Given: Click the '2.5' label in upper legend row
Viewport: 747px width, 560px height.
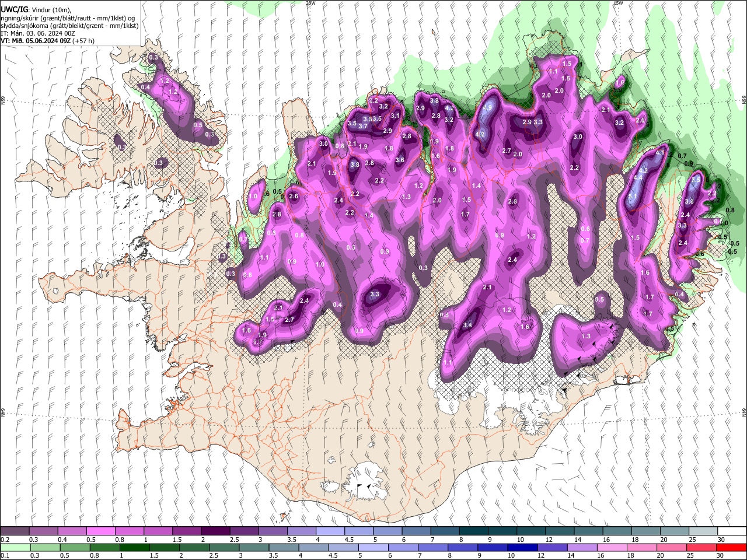Looking at the screenshot, I should (235, 540).
